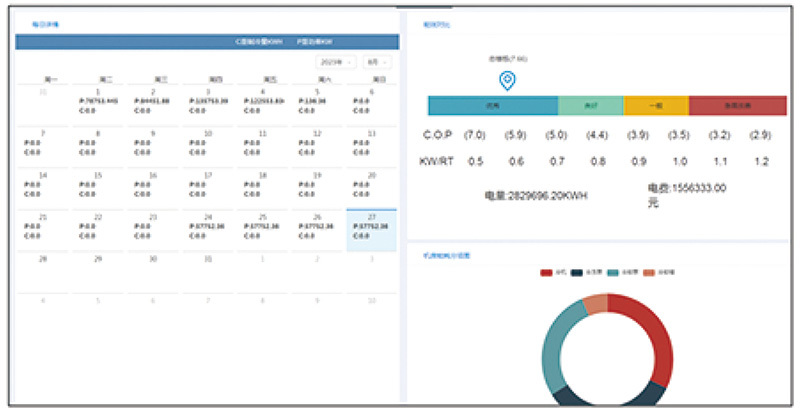
Task: Click the blue location pin marker icon
Action: pyautogui.click(x=507, y=81)
